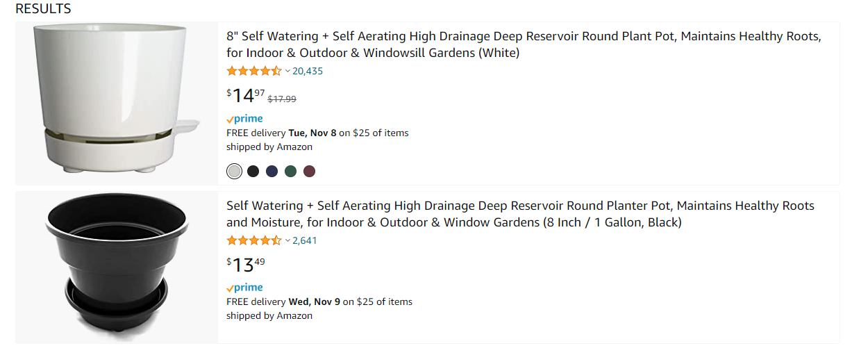Click the Prime logo under the $13.49 price
Viewport: 868px width, 355px height.
tap(244, 288)
